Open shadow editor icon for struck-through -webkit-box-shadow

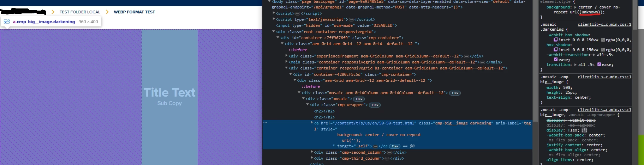click(556, 40)
